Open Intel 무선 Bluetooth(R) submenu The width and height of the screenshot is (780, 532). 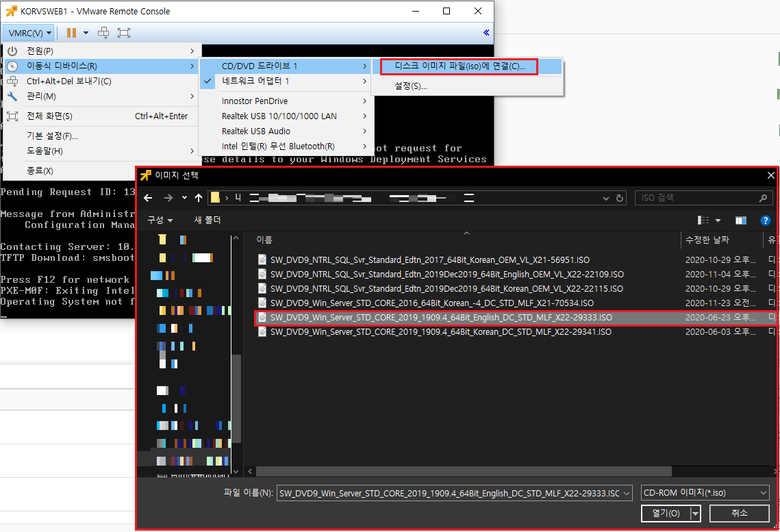(285, 146)
